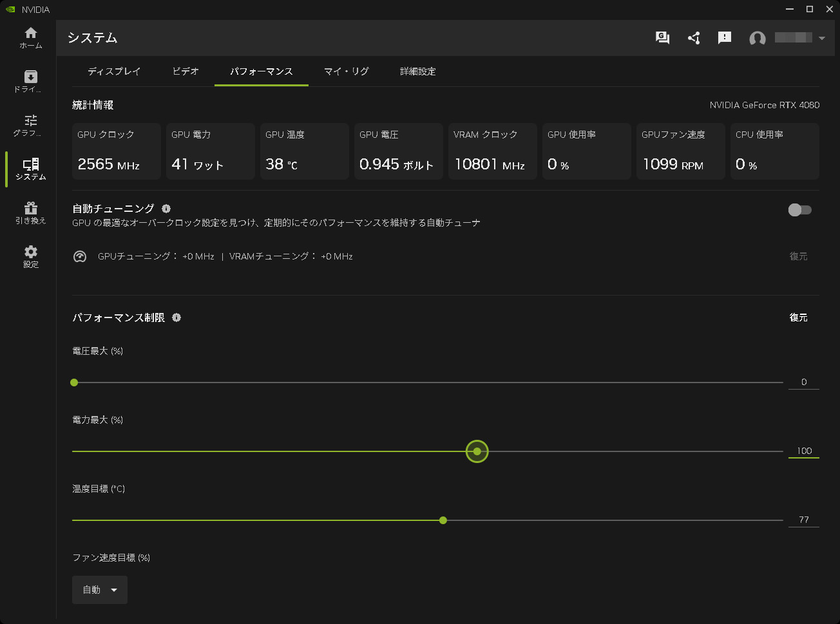840x624 pixels.
Task: Click the 電力最大 value field showing 100
Action: (x=804, y=451)
